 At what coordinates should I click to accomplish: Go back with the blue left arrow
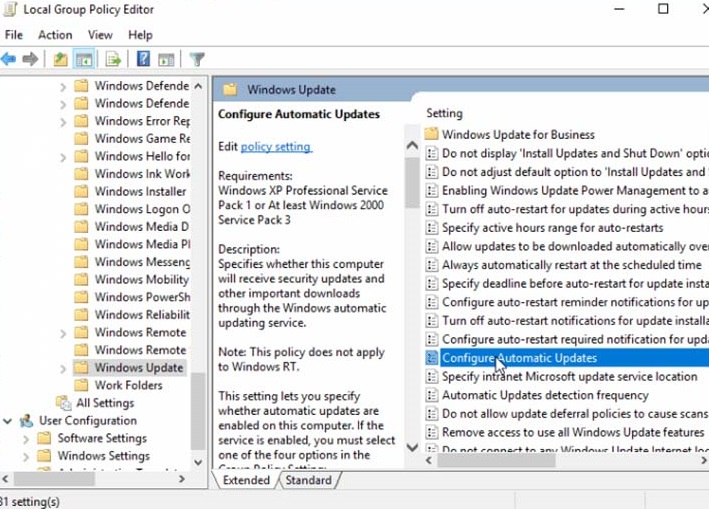[9, 59]
